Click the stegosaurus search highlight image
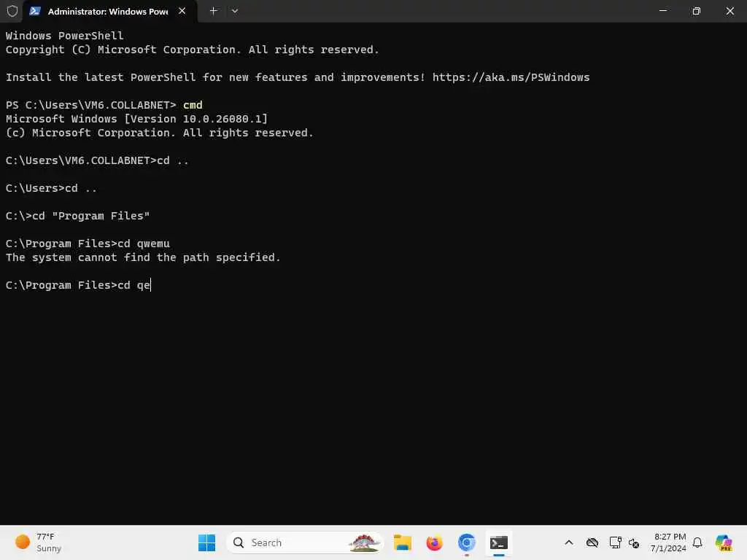747x560 pixels. click(x=364, y=542)
